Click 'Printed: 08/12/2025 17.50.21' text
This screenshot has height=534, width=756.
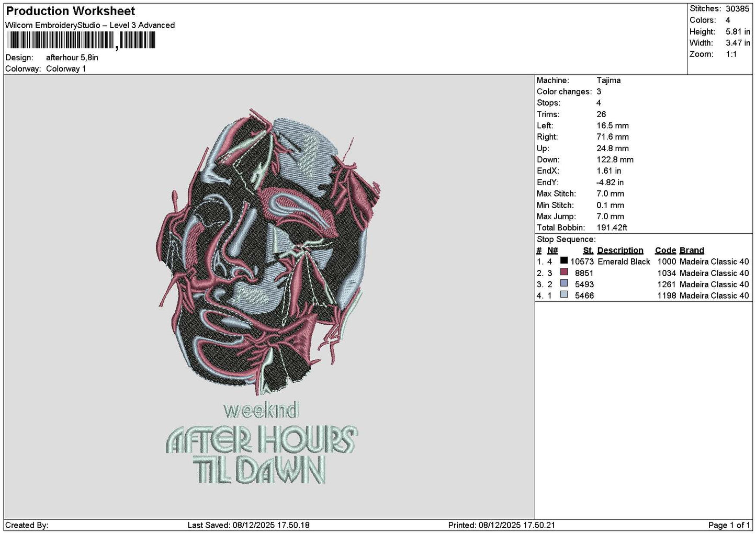(x=501, y=525)
